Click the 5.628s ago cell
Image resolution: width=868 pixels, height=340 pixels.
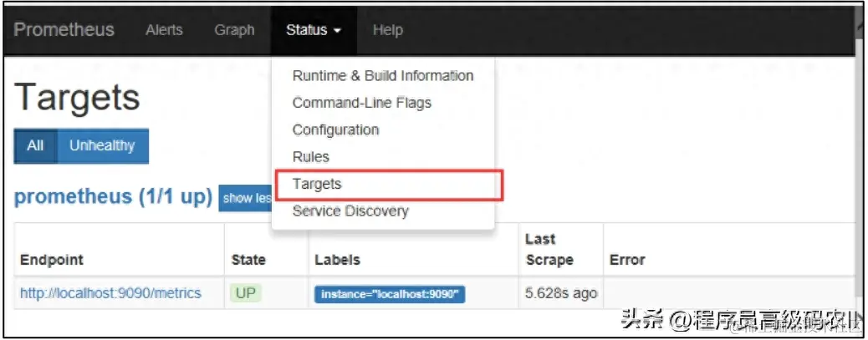pos(561,293)
